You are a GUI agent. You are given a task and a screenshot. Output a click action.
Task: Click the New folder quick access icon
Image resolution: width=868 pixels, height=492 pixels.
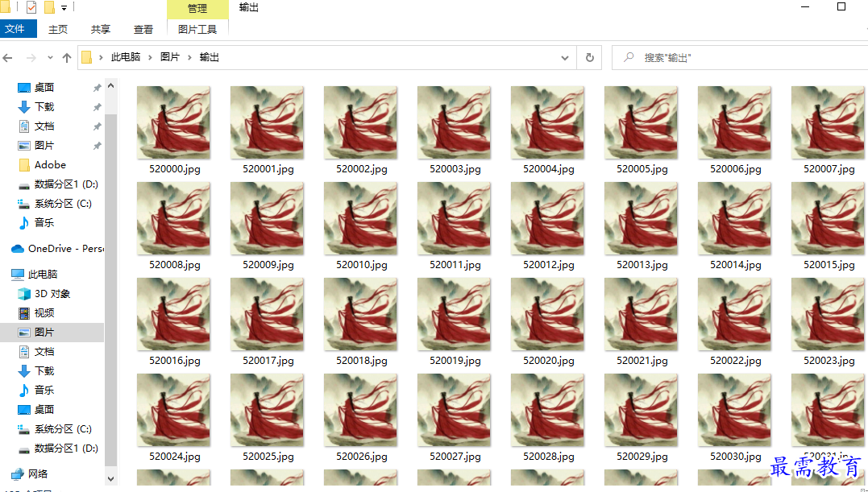pos(49,8)
